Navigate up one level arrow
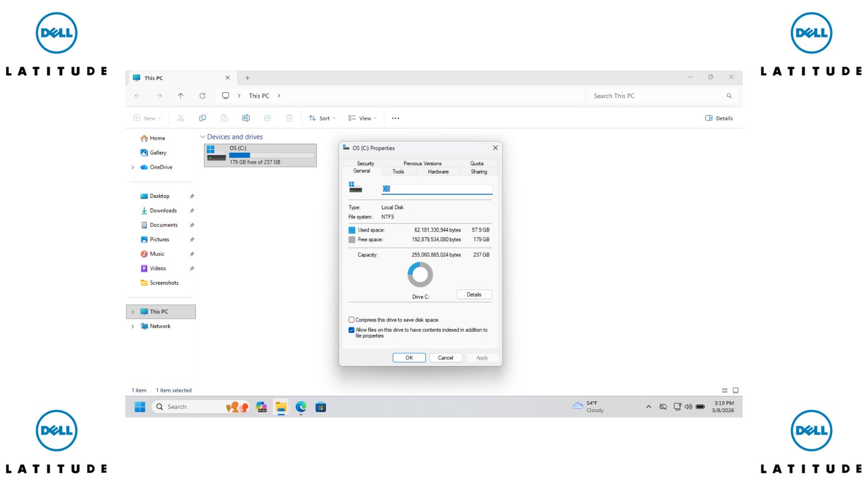 click(x=181, y=96)
